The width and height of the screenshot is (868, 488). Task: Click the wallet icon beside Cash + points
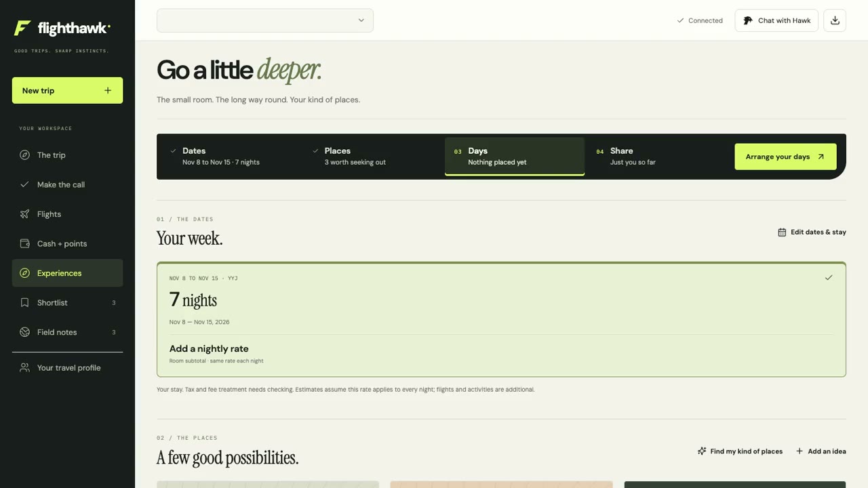pyautogui.click(x=24, y=243)
